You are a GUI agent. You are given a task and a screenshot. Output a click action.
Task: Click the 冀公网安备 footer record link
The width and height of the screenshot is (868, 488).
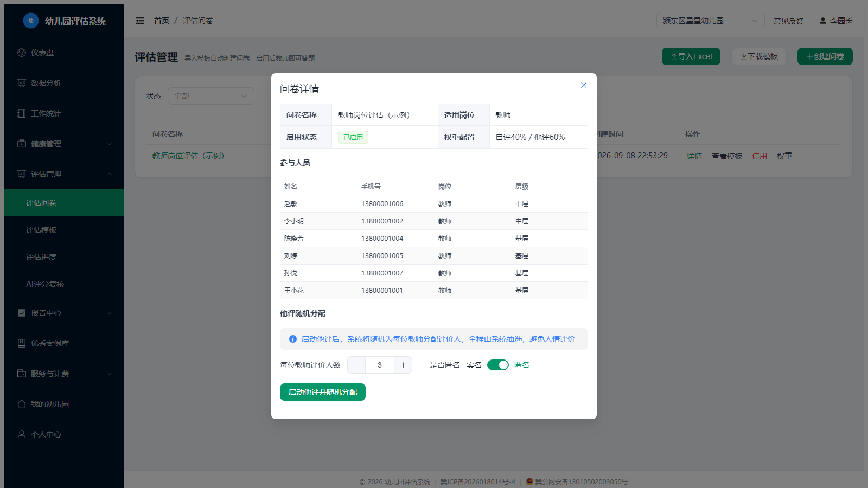(x=577, y=481)
